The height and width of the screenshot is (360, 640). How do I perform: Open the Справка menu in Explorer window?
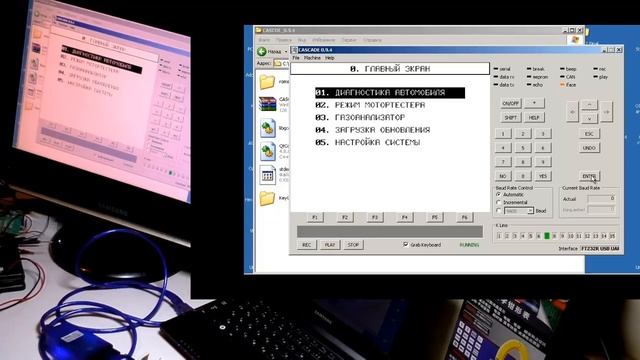[372, 40]
